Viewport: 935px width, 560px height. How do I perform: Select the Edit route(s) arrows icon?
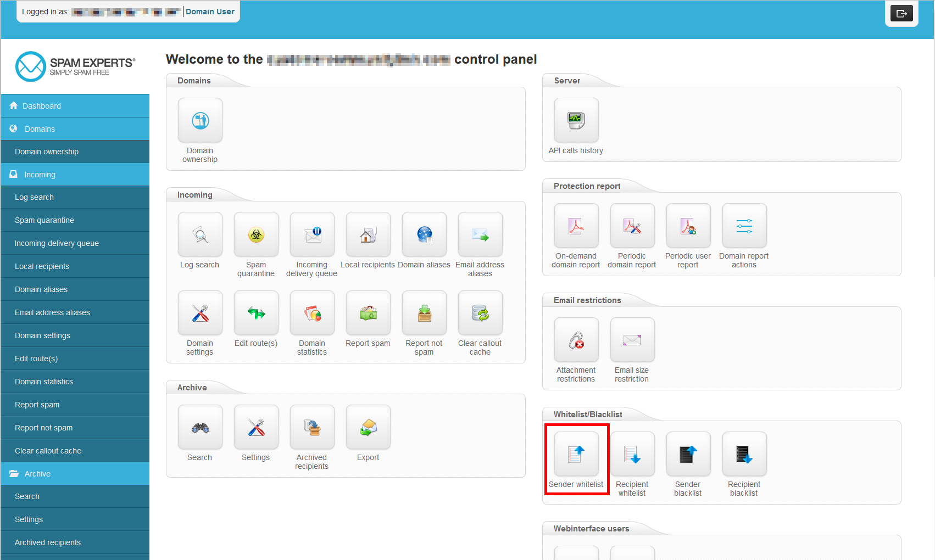click(x=255, y=313)
